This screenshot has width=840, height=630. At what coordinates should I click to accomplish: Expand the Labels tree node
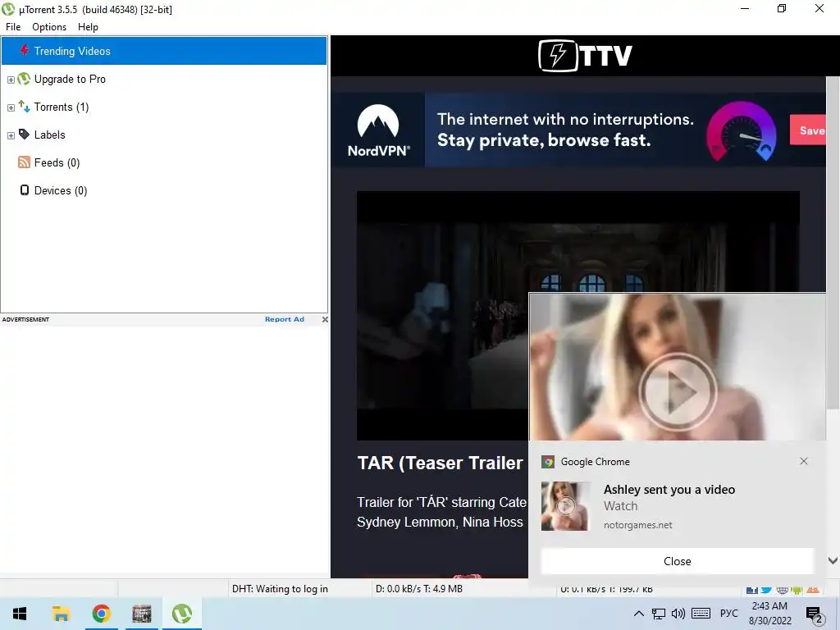click(x=11, y=135)
